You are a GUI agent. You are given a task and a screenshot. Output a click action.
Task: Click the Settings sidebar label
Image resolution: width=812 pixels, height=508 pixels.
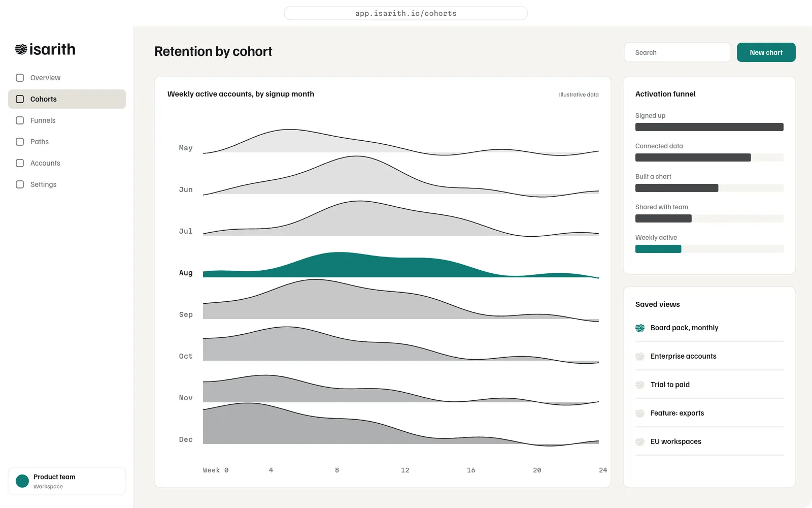point(43,184)
